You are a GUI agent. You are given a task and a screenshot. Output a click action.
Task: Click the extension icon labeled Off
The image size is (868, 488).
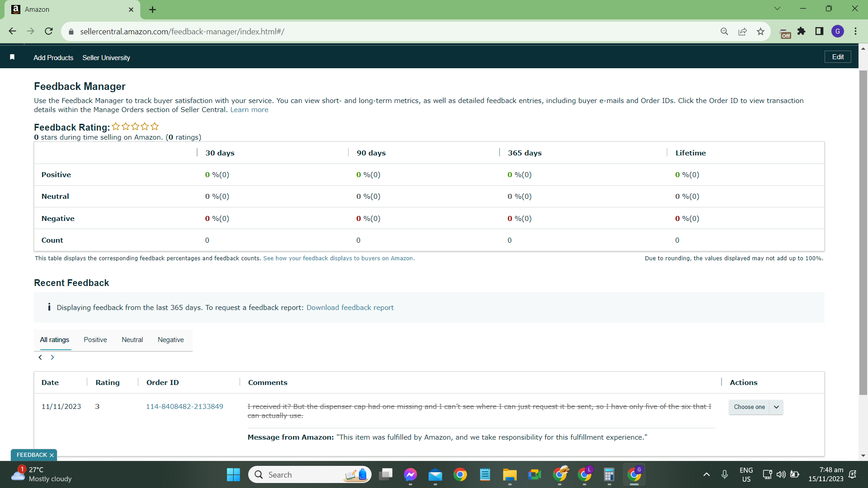click(x=785, y=33)
